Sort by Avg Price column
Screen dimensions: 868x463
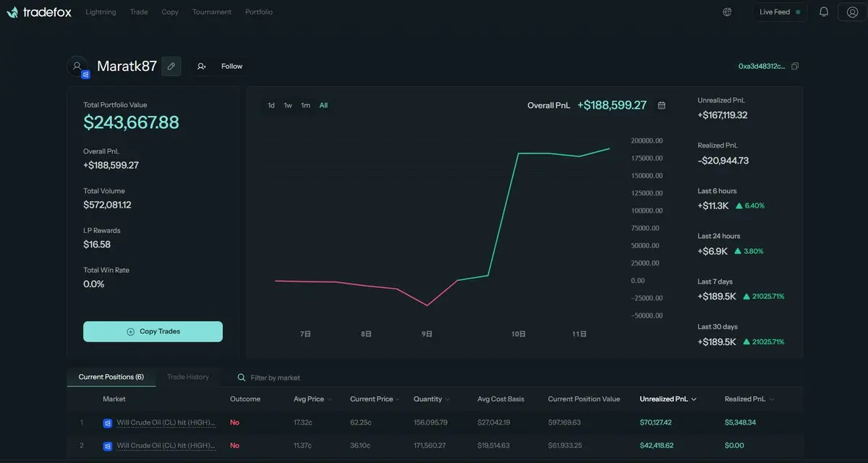[x=313, y=399]
